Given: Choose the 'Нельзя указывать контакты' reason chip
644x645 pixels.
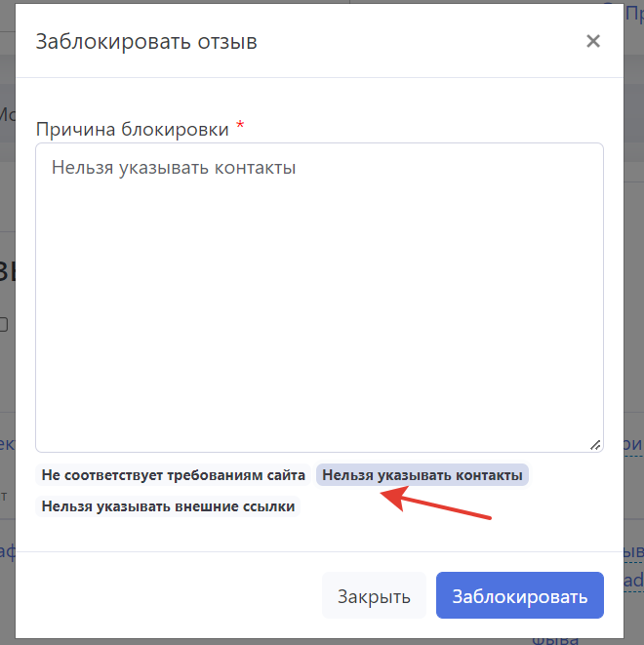Looking at the screenshot, I should 423,475.
